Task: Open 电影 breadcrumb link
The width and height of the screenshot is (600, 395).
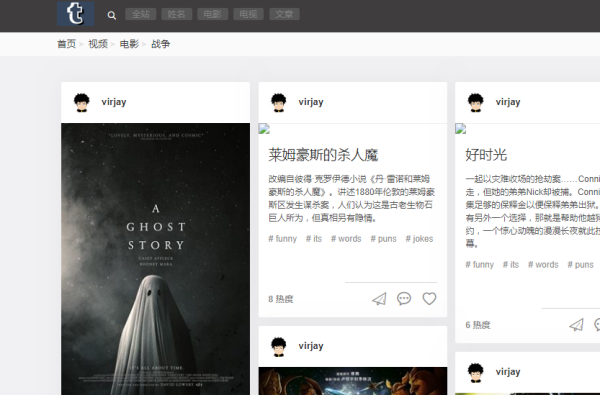Action: (x=129, y=44)
